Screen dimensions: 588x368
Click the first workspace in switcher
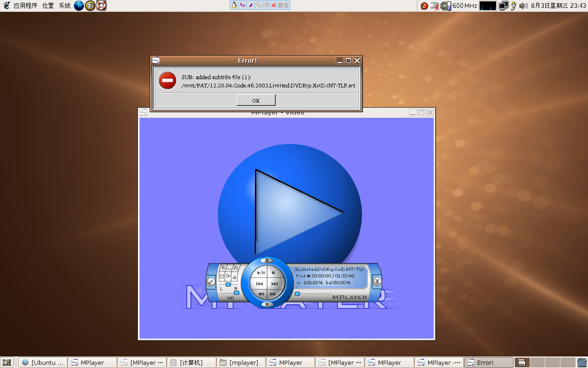coord(522,362)
